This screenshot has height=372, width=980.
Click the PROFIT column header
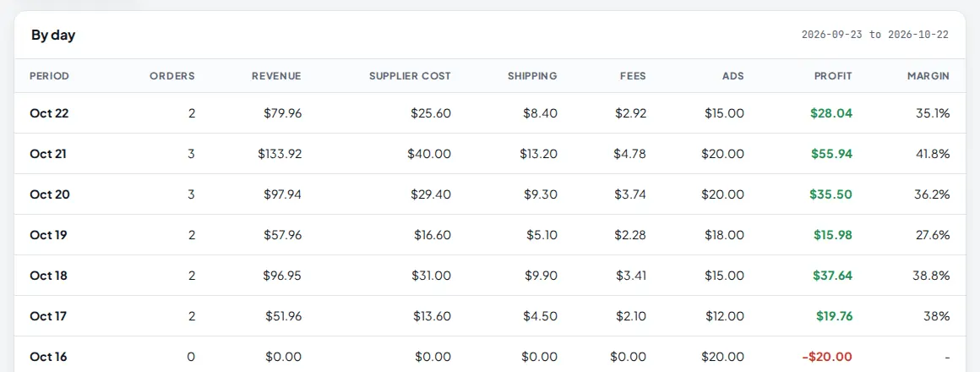pos(833,76)
